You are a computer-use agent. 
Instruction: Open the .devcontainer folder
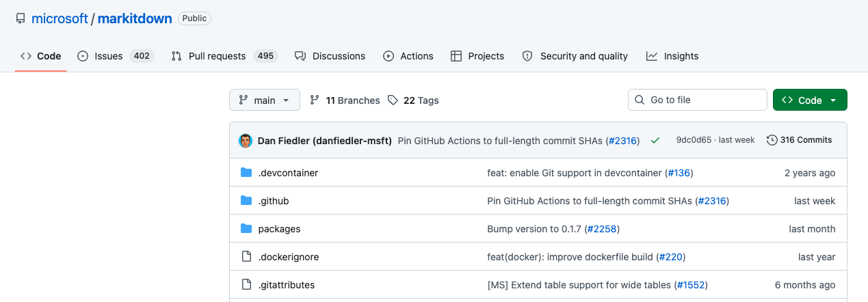coord(288,173)
